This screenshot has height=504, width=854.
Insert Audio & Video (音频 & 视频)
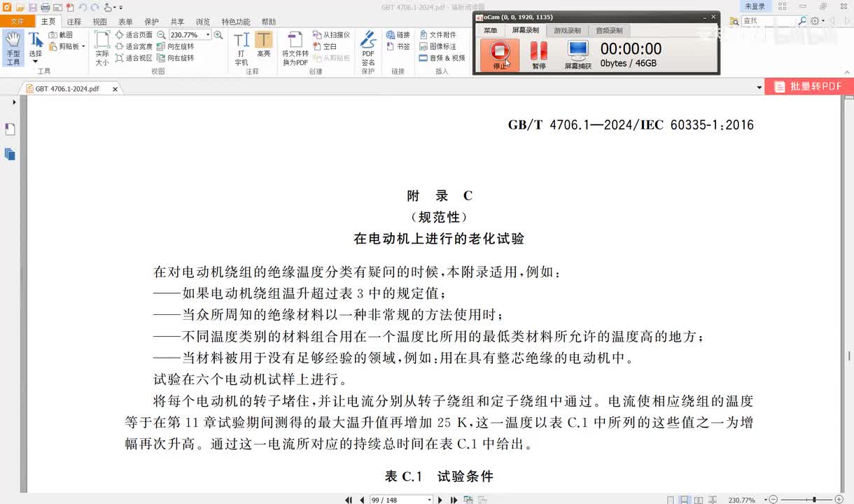442,58
